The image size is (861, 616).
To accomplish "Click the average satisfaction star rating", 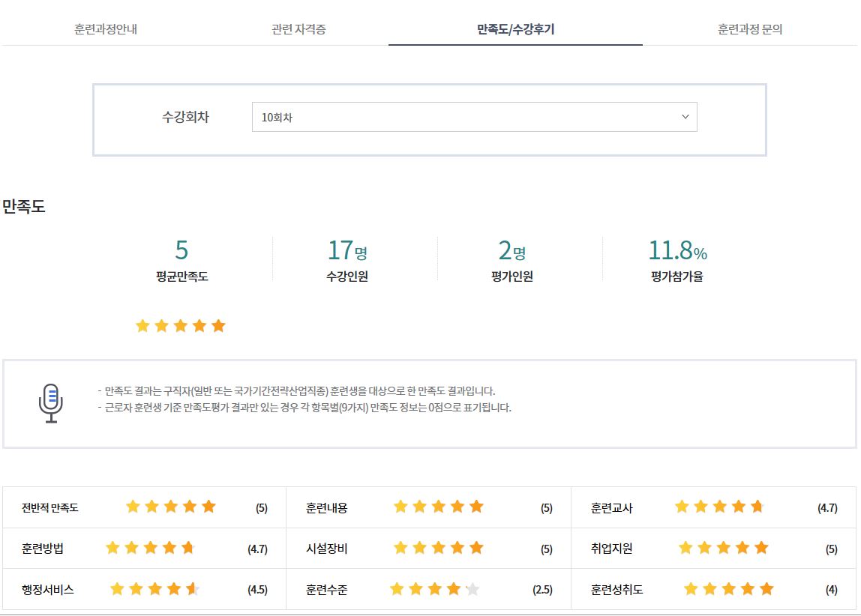I will click(x=180, y=326).
